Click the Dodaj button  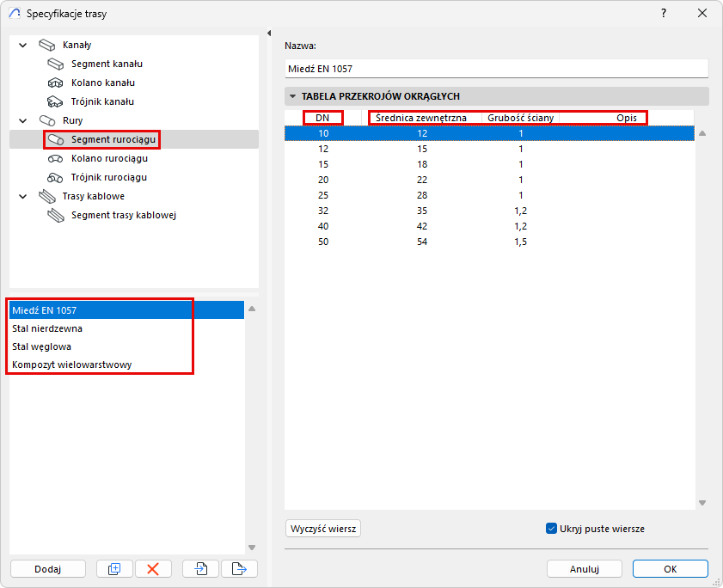(x=48, y=568)
